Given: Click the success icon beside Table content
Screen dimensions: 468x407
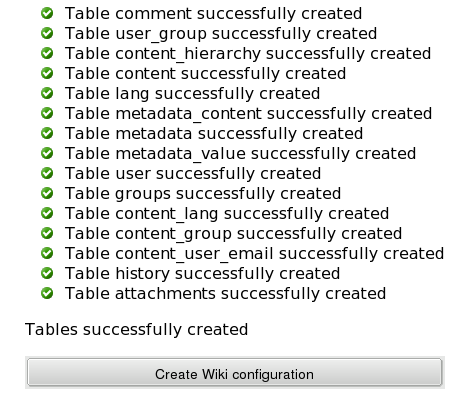Looking at the screenshot, I should click(47, 73).
